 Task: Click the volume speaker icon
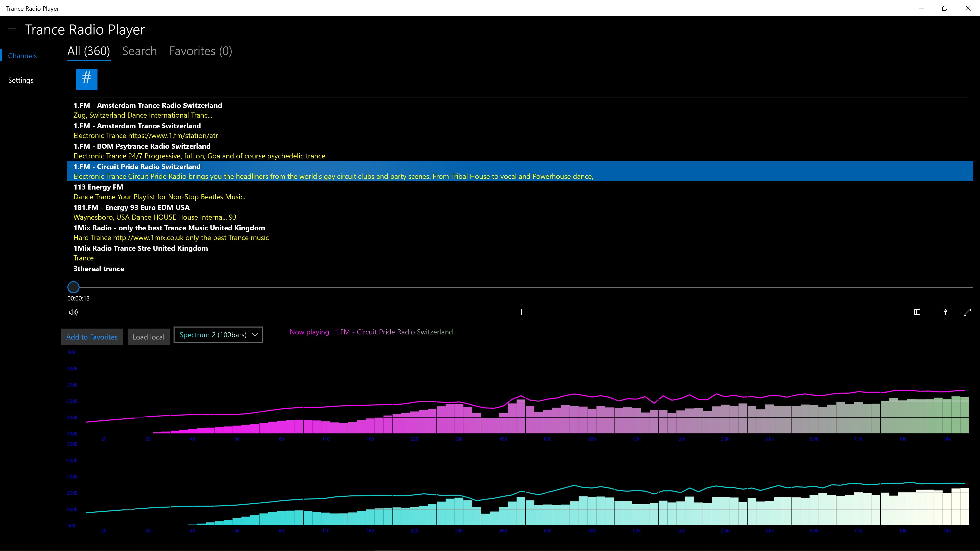click(x=73, y=312)
